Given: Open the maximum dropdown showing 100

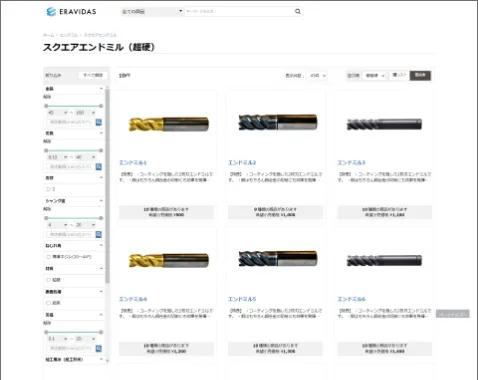Looking at the screenshot, I should click(85, 113).
